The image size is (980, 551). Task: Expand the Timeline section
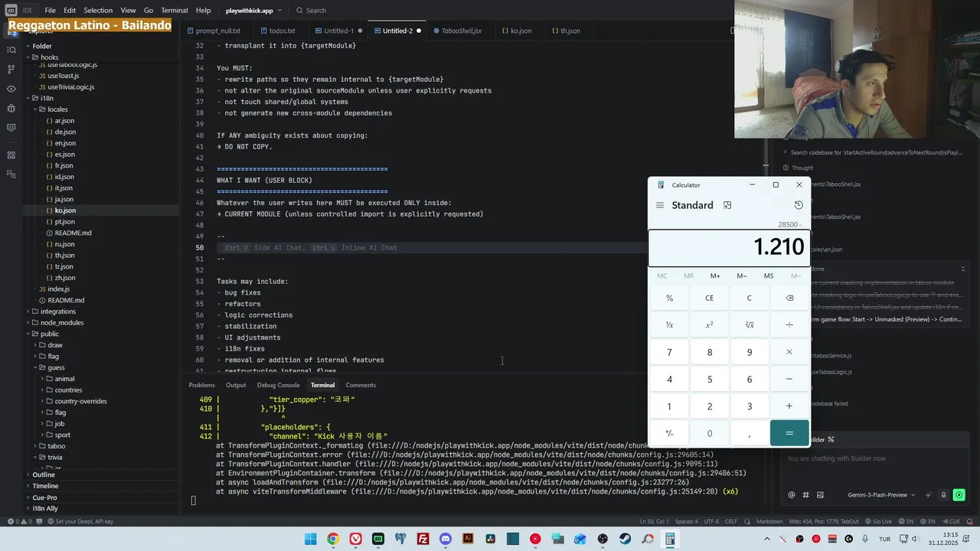point(45,486)
